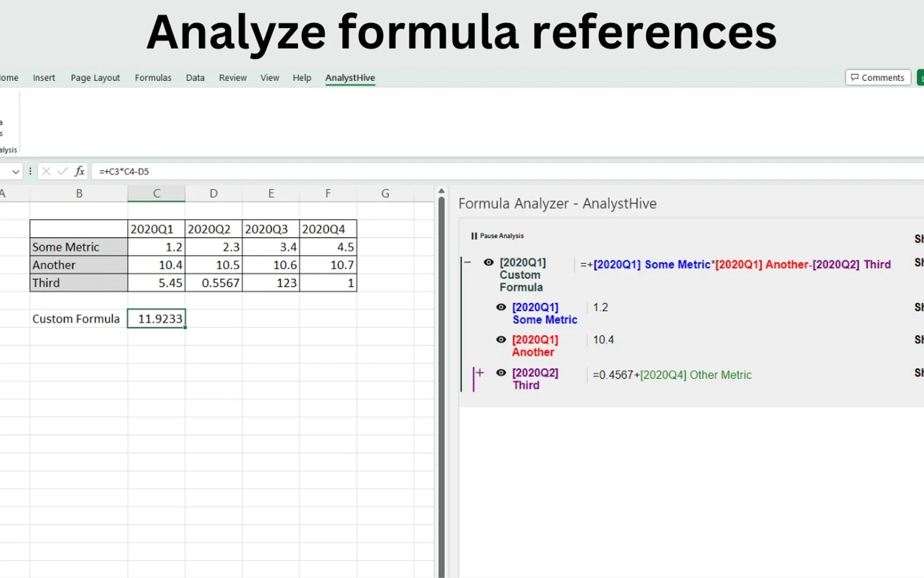The width and height of the screenshot is (924, 578).
Task: Click the formula bar input with =+C3*C4-D5
Action: click(508, 171)
